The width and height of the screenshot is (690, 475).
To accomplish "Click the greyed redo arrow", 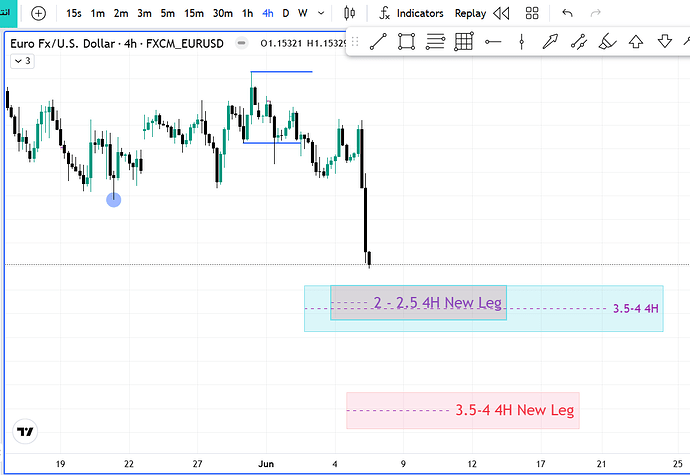I will tap(595, 14).
